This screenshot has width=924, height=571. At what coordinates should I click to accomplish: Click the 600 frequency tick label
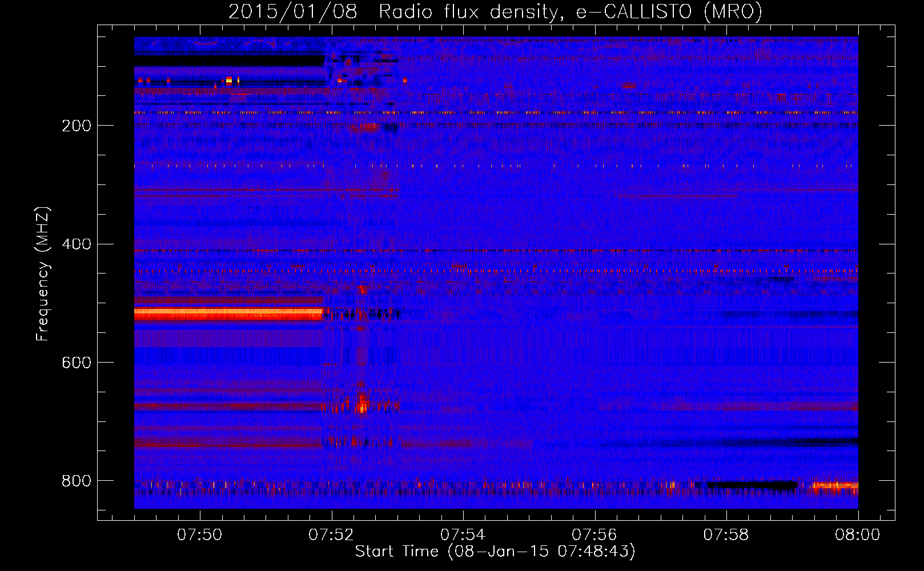[x=77, y=363]
